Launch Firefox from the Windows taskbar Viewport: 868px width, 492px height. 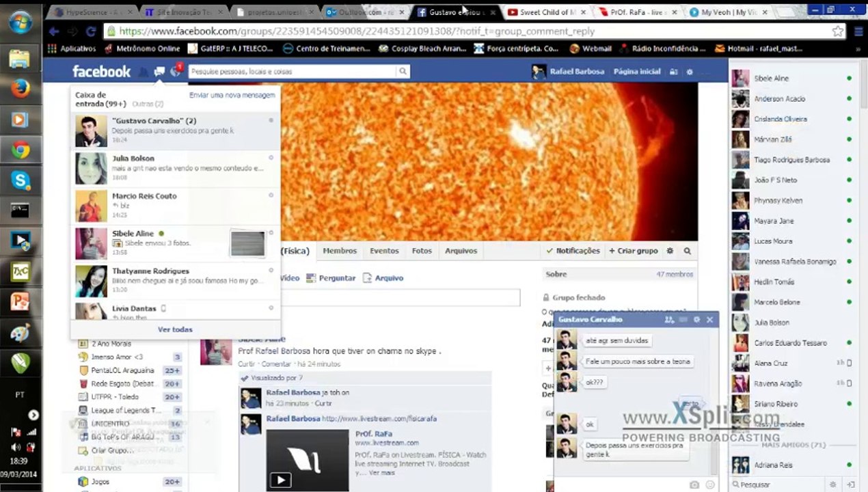pos(20,89)
